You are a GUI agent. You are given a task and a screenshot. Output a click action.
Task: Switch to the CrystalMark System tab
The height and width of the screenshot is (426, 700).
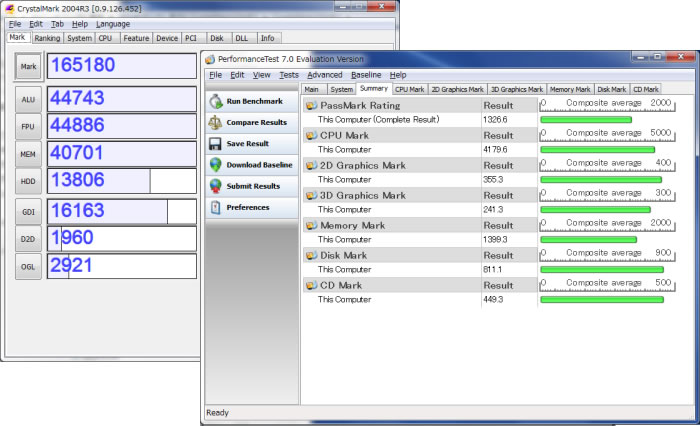pos(79,38)
